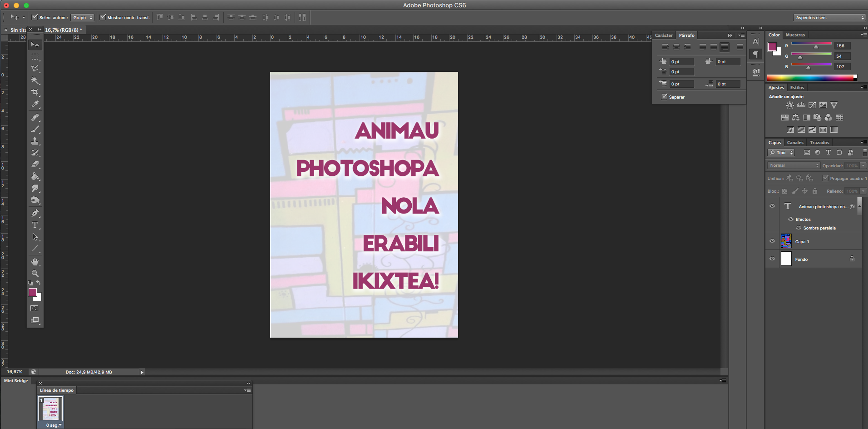
Task: Hide the Efectos layer effects
Action: (x=791, y=219)
